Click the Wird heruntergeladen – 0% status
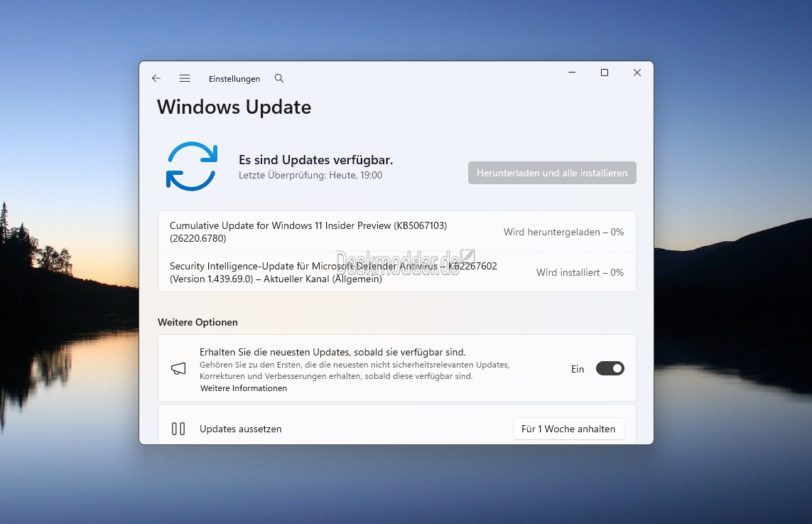 coord(563,232)
